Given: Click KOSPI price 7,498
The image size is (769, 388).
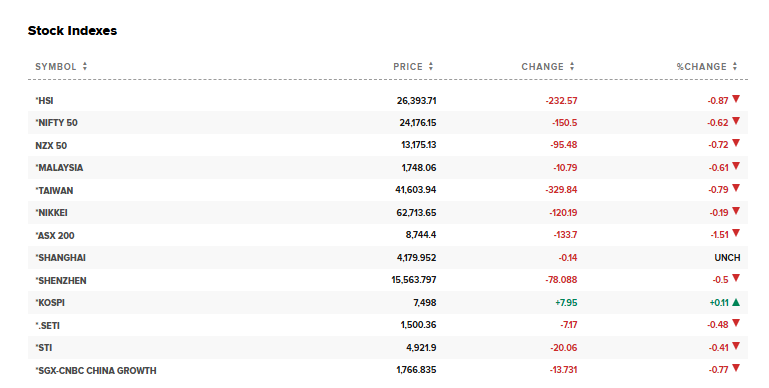Looking at the screenshot, I should (x=425, y=303).
